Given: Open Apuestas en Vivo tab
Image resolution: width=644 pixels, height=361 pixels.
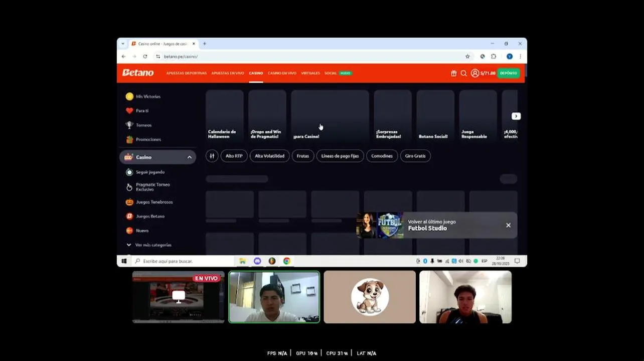Looking at the screenshot, I should pos(228,73).
